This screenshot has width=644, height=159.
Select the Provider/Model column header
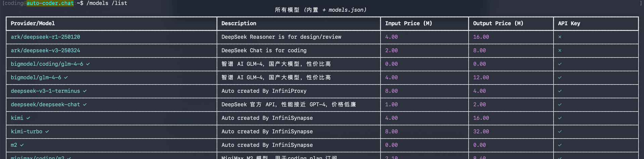[x=33, y=24]
